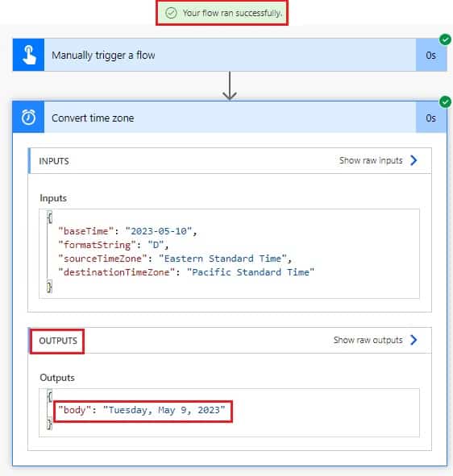Click the 0s duration of Convert time zone

tap(430, 118)
